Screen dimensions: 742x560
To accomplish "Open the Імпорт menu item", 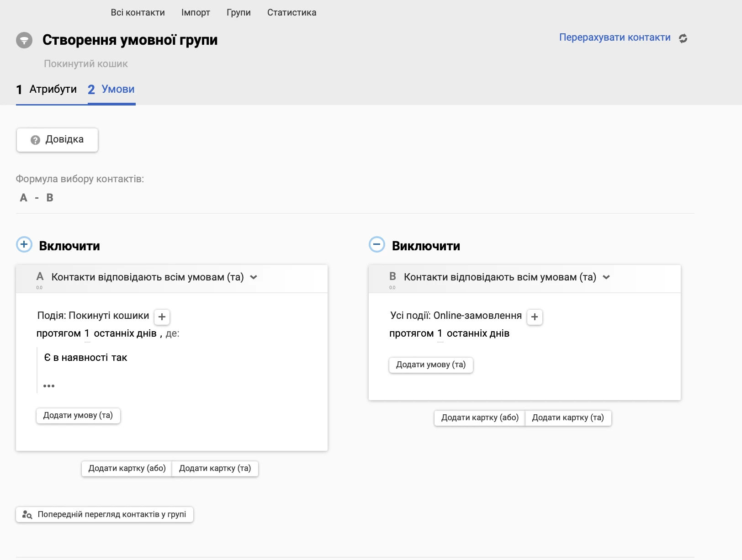I will 196,12.
